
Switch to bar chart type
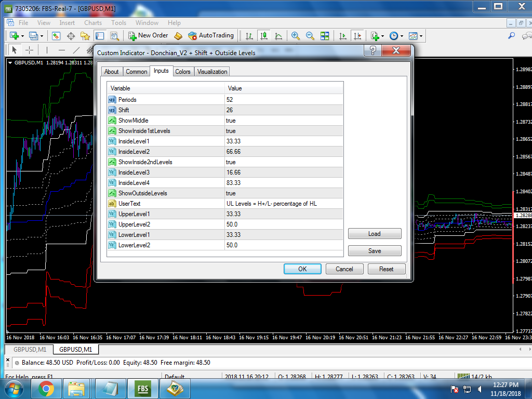[249, 36]
